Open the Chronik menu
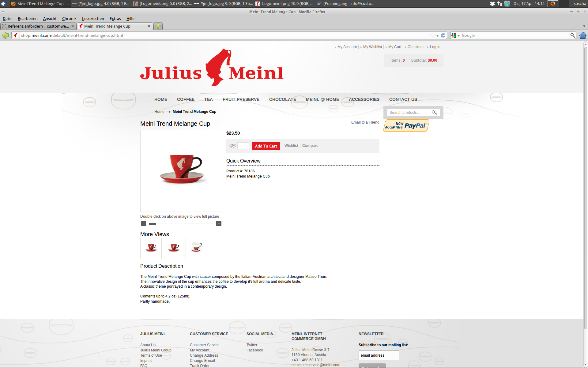The width and height of the screenshot is (588, 368). (x=69, y=18)
